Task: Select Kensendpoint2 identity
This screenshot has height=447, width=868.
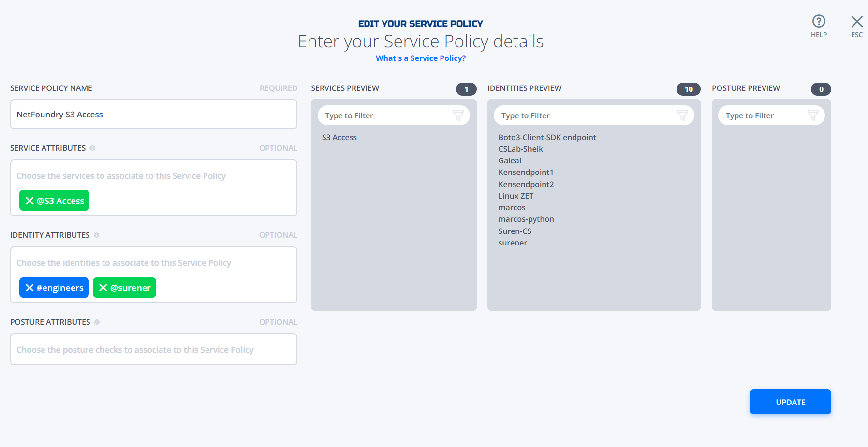Action: pyautogui.click(x=526, y=184)
